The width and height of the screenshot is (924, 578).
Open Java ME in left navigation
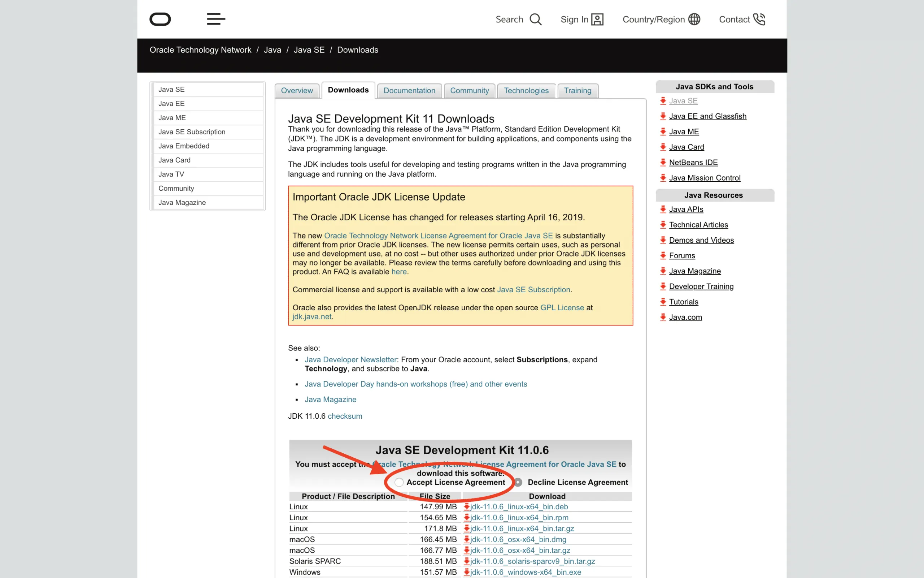point(208,118)
